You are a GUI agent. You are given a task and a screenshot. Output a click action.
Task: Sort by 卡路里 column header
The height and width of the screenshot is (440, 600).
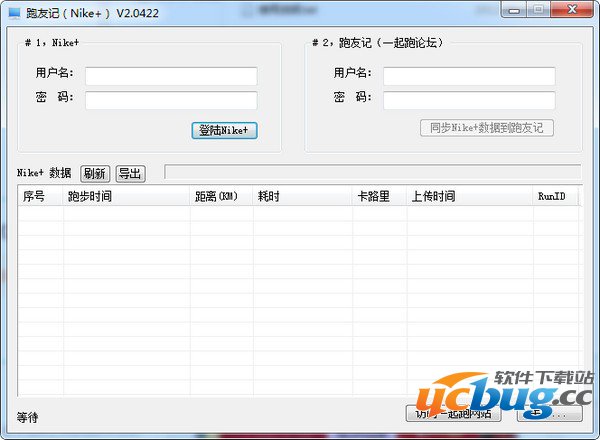(379, 196)
